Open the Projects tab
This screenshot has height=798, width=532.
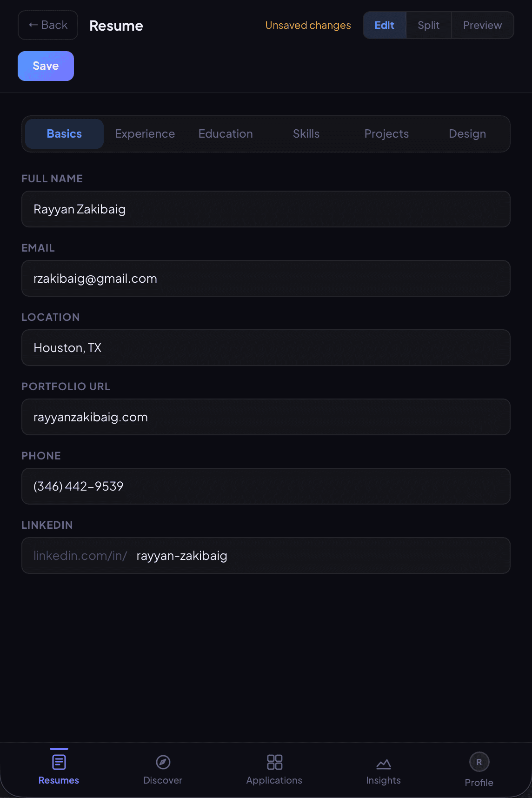(386, 134)
